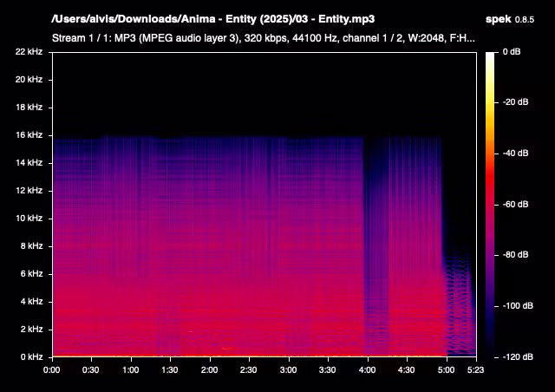
Task: Click the 16 kHz frequency axis label
Action: [x=29, y=135]
